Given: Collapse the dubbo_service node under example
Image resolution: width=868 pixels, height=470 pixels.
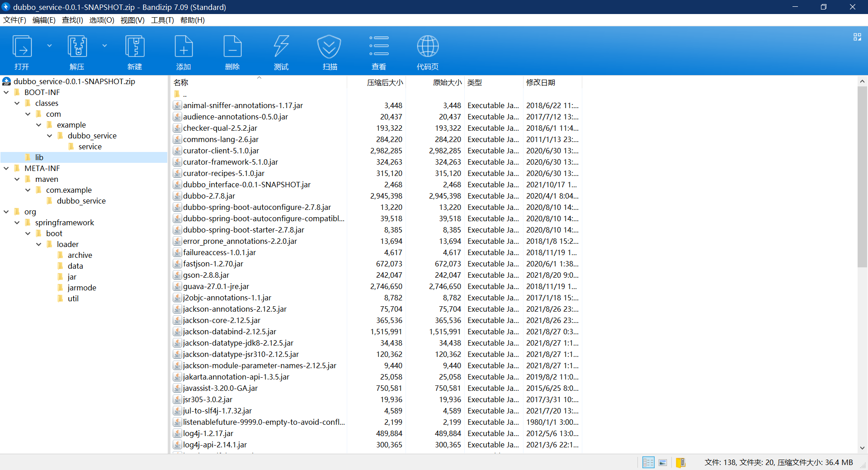Looking at the screenshot, I should coord(50,136).
